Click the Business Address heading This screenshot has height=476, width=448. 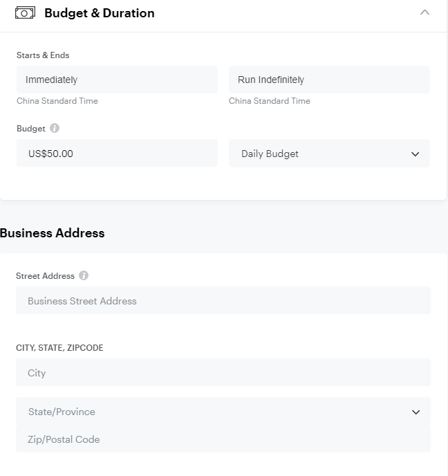pos(53,233)
